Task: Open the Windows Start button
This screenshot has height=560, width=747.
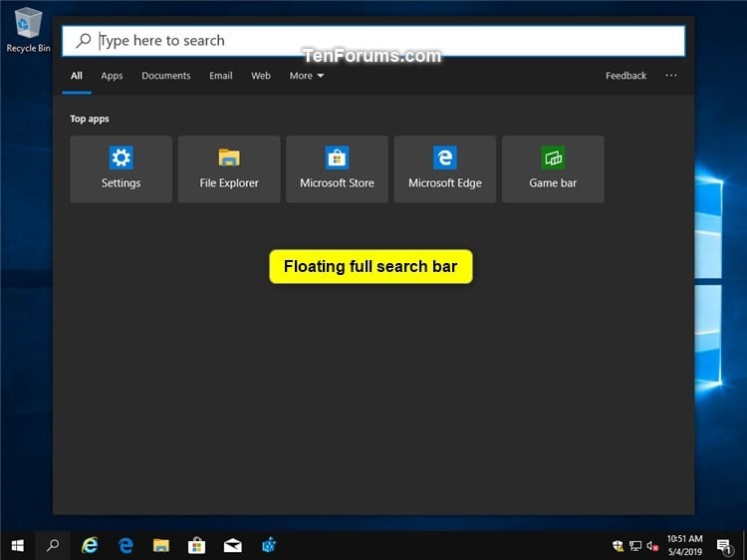Action: (18, 545)
